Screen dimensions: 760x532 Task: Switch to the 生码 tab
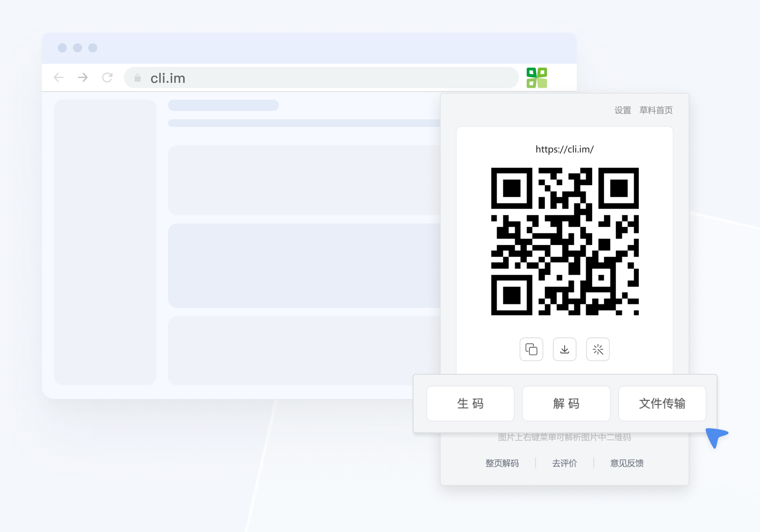[x=470, y=404]
